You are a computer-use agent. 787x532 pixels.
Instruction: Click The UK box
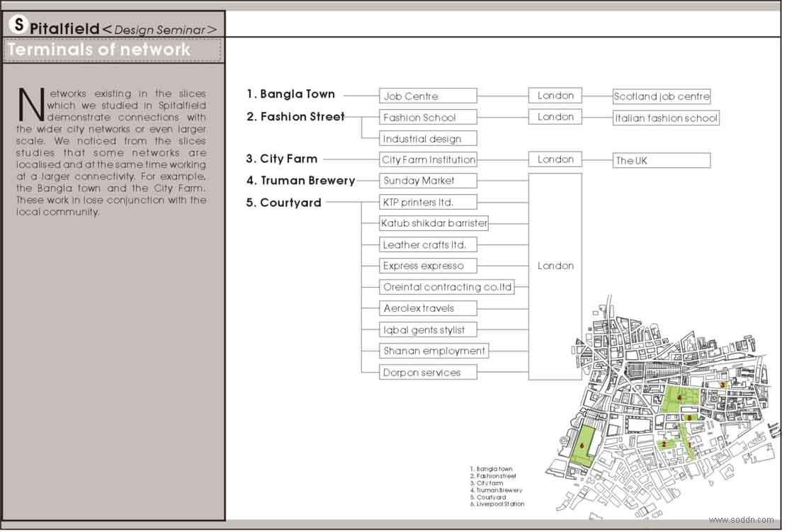coord(662,161)
